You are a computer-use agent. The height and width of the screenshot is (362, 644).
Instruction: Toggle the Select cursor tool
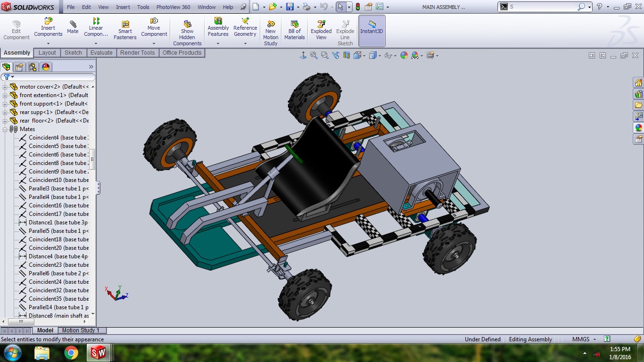340,7
